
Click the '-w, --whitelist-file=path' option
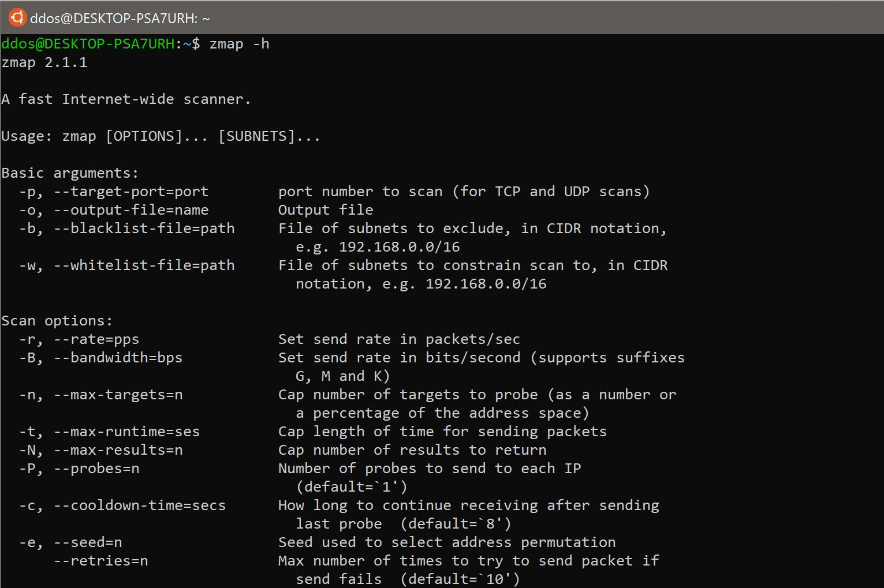click(x=127, y=265)
